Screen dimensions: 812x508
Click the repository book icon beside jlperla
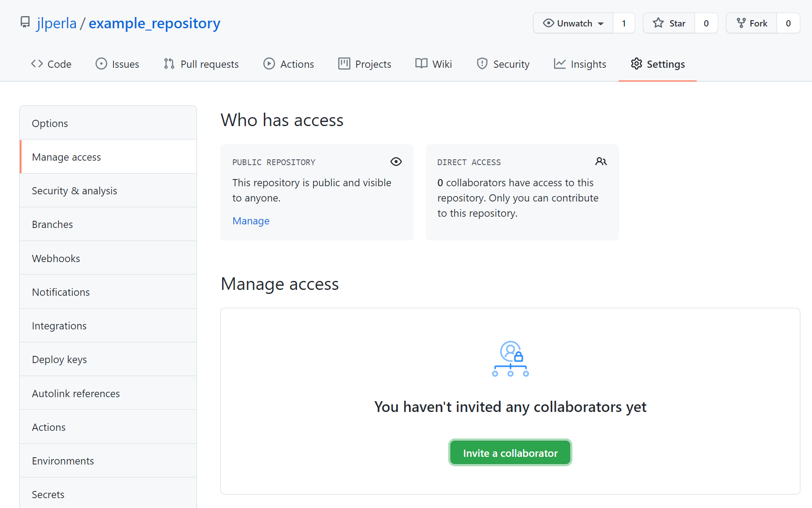pos(25,22)
